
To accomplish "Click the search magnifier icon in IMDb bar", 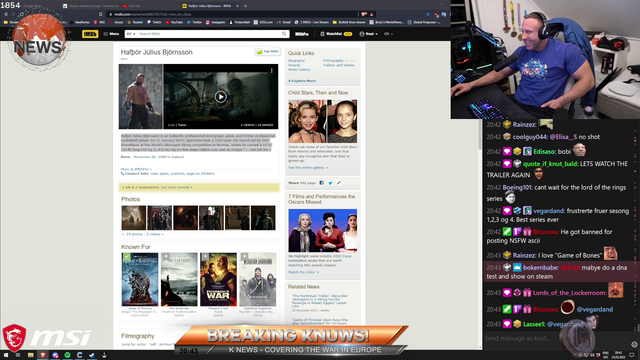I will click(x=284, y=34).
